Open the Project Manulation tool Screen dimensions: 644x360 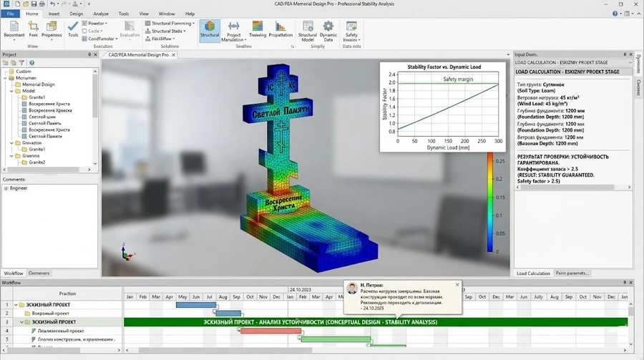[234, 31]
